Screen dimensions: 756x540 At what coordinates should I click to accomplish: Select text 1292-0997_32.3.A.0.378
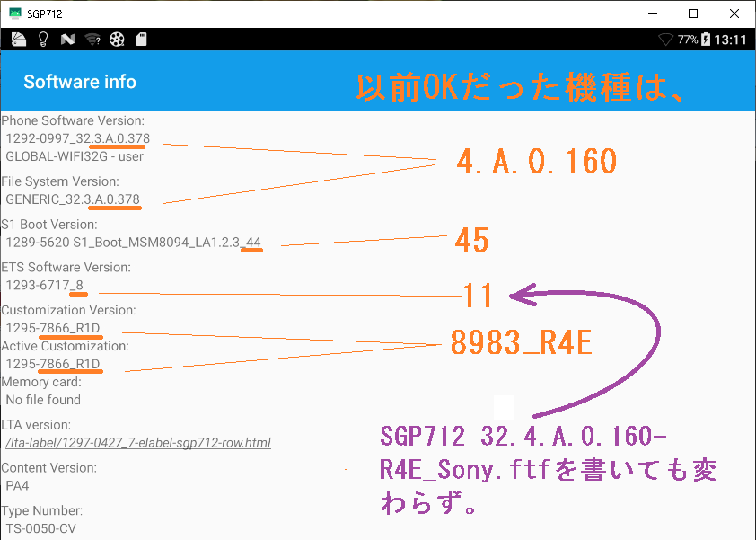point(77,138)
